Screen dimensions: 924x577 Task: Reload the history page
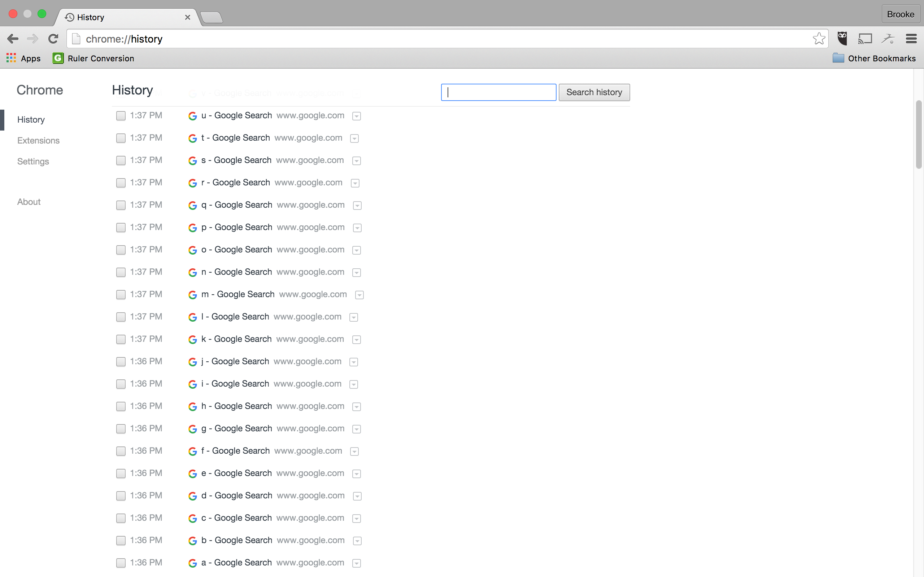[x=53, y=39]
